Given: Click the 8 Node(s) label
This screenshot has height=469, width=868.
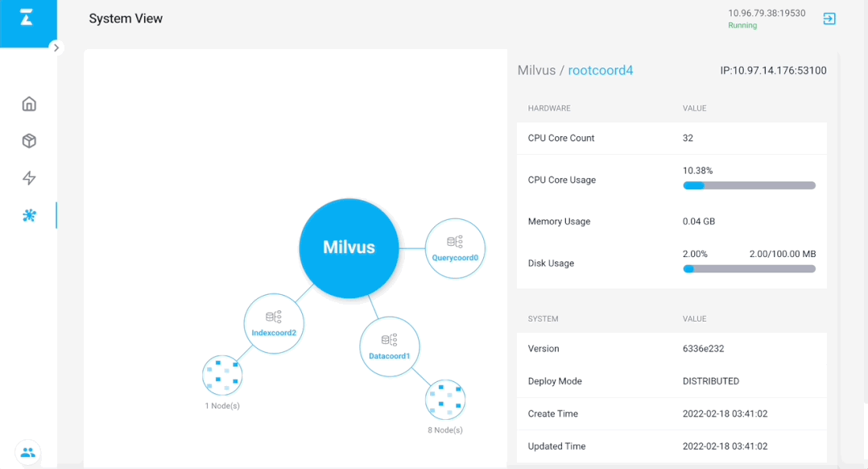Looking at the screenshot, I should coord(445,430).
